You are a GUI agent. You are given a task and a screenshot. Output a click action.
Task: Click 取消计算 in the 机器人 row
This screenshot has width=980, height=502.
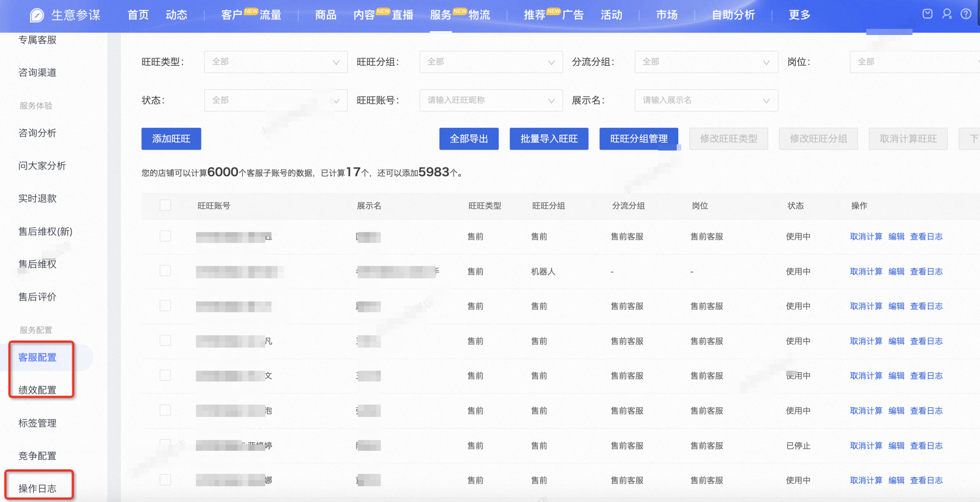pos(866,271)
